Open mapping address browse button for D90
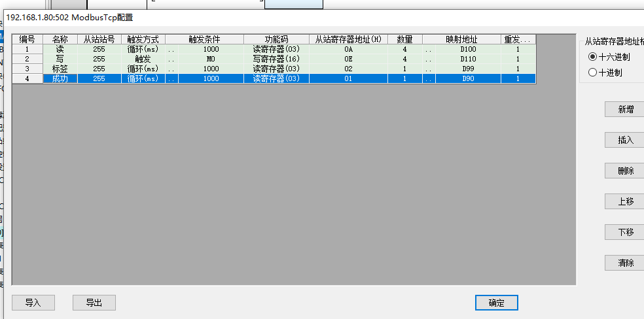 (x=429, y=78)
